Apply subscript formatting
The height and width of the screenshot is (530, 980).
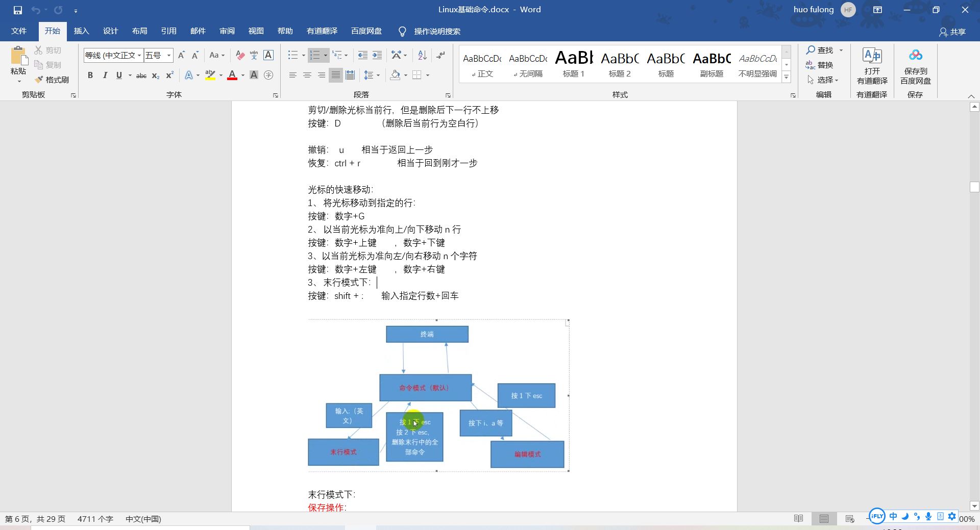155,75
